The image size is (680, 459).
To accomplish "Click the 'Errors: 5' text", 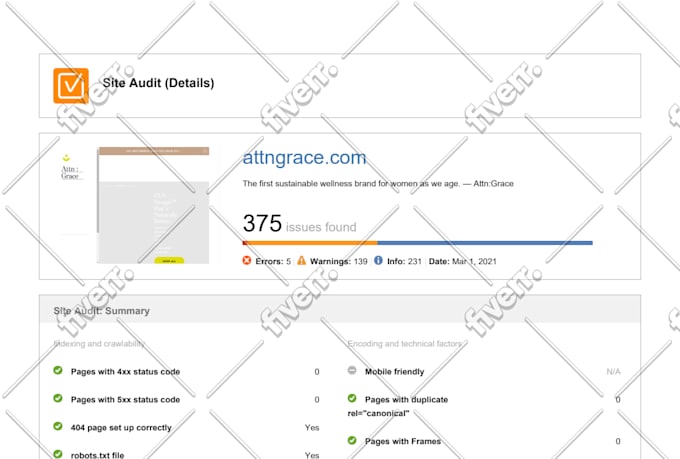I will click(x=273, y=261).
